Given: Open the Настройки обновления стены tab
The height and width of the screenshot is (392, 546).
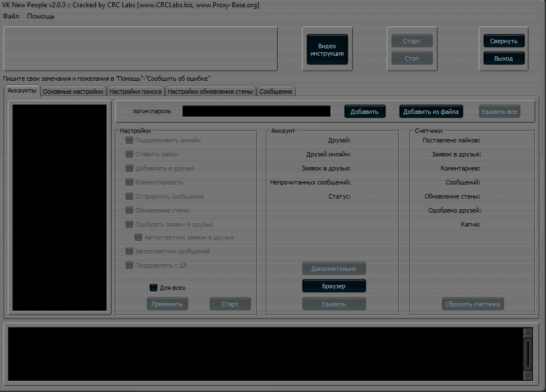Looking at the screenshot, I should (210, 91).
